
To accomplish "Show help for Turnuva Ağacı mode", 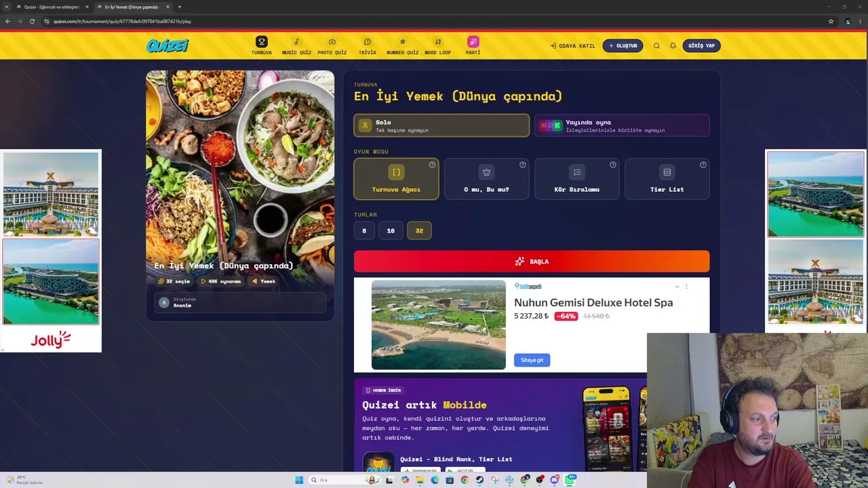I will tap(432, 165).
